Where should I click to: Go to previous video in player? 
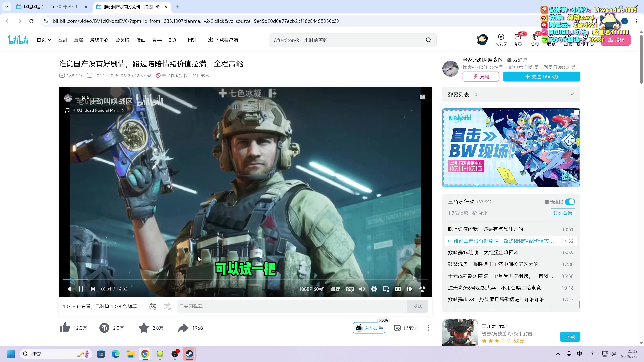(x=68, y=289)
